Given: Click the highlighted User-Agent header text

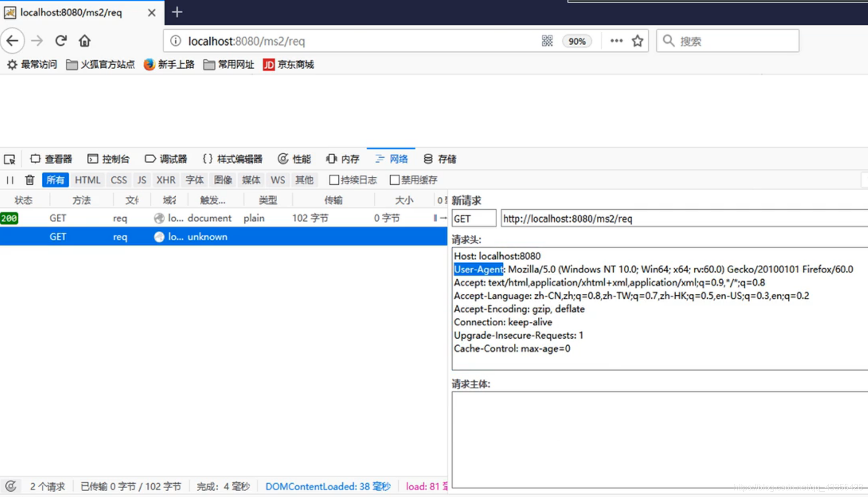Looking at the screenshot, I should pos(478,269).
